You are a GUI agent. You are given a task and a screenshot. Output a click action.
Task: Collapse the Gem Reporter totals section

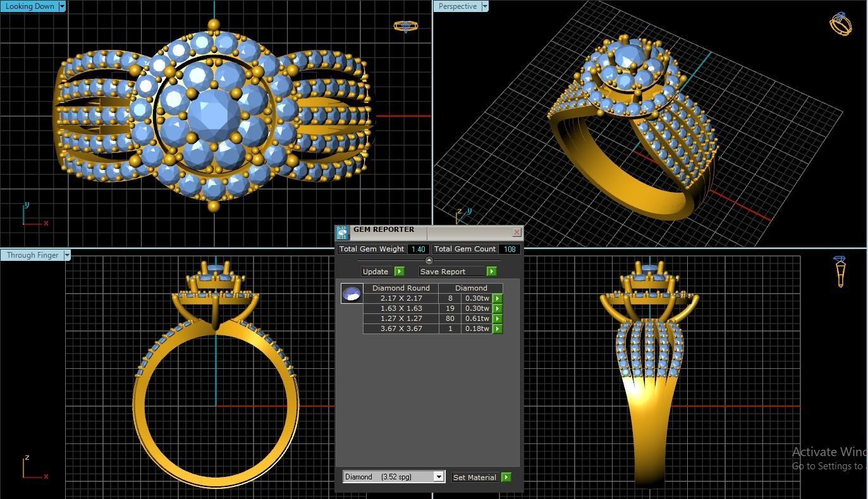[x=429, y=260]
